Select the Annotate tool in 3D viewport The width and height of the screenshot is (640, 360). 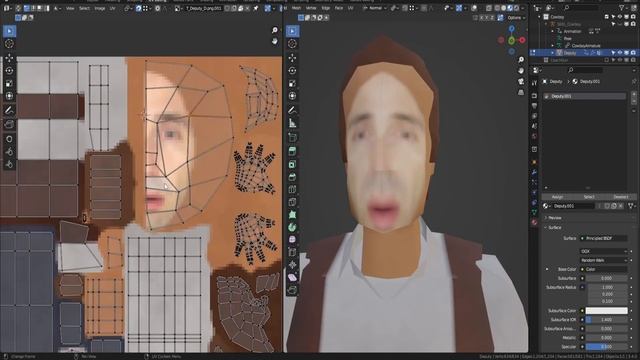[x=292, y=110]
